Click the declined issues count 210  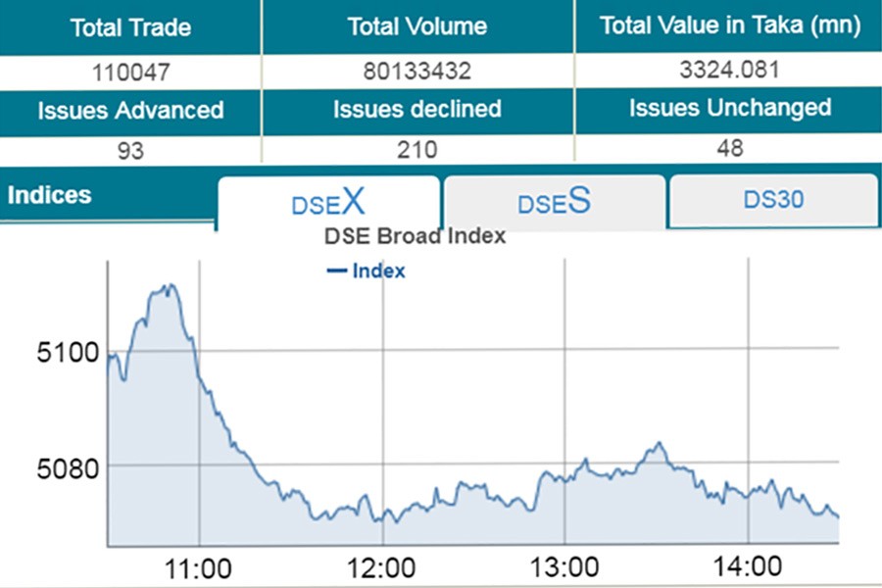point(417,150)
